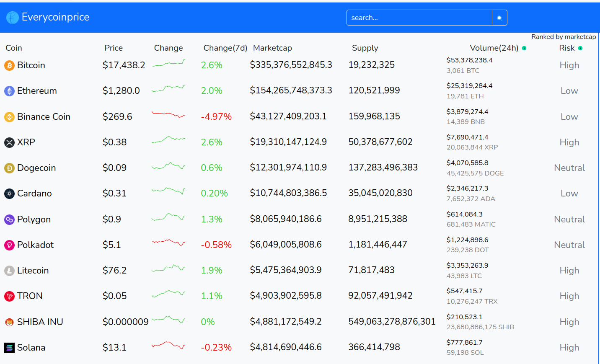This screenshot has width=600, height=364.
Task: Select TRON marketcap $4,903,902,595.8
Action: coord(286,296)
